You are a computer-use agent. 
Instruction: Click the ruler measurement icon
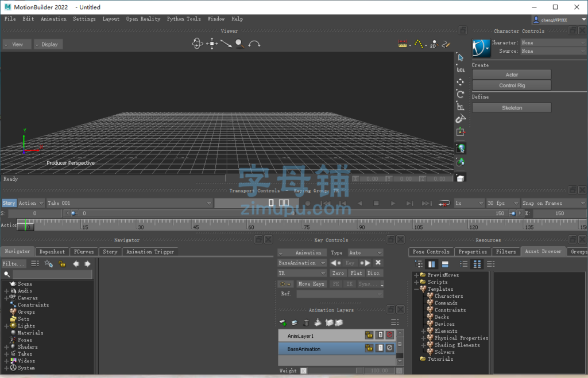[x=403, y=44]
